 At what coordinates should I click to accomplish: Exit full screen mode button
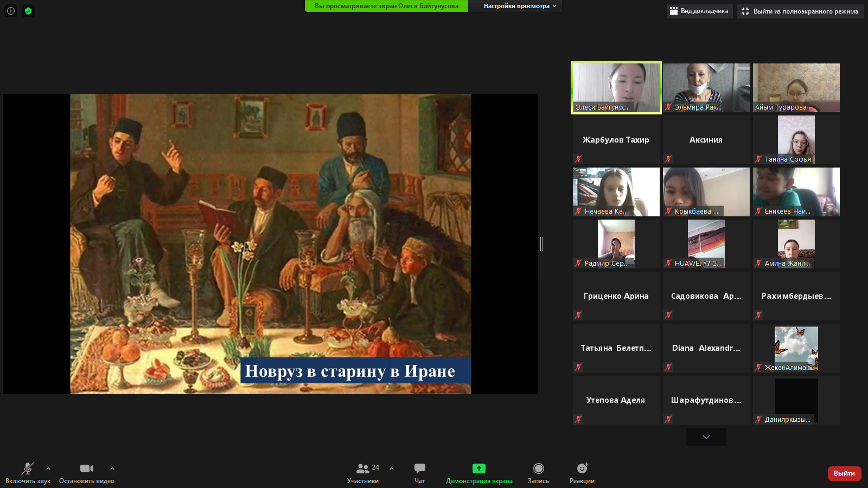(800, 11)
